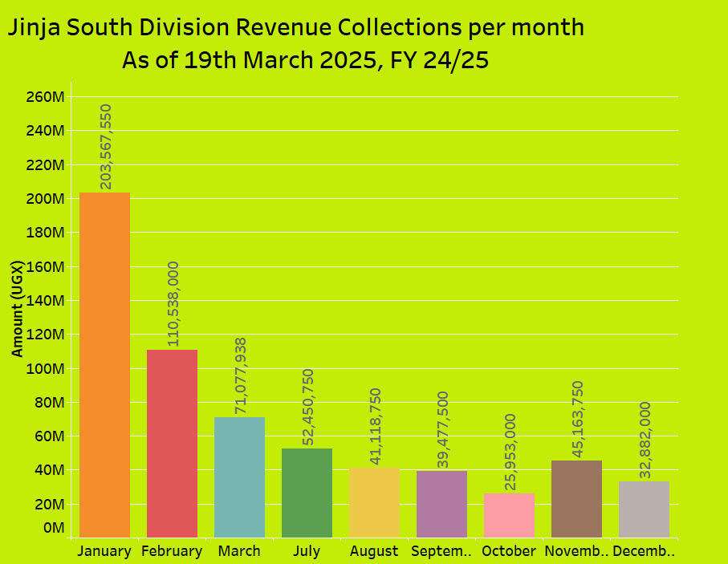Select the 110,538,000 data label
This screenshot has width=728, height=564.
173,304
